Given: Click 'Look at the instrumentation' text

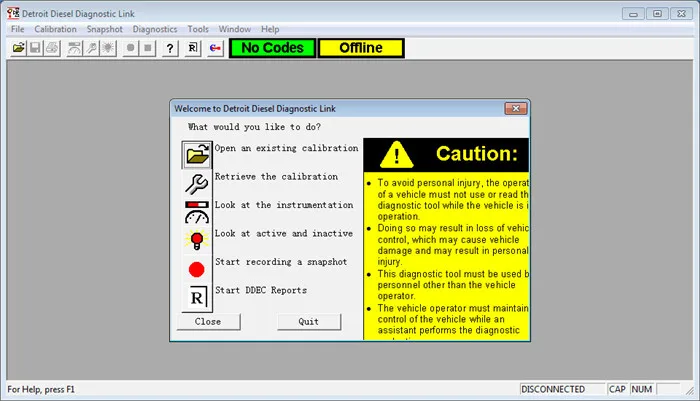Looking at the screenshot, I should [284, 205].
